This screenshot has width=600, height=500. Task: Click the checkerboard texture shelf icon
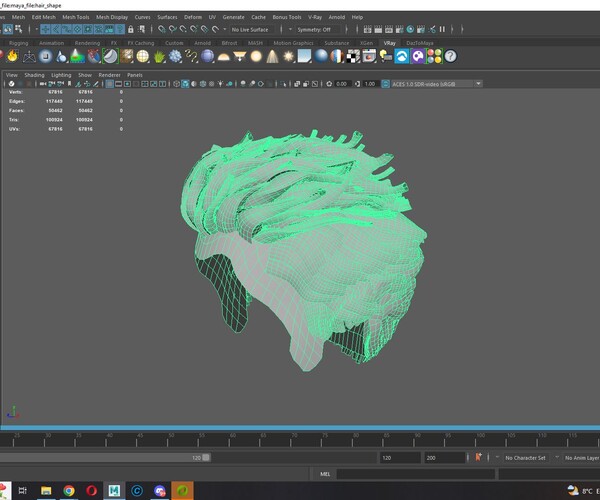pos(353,56)
